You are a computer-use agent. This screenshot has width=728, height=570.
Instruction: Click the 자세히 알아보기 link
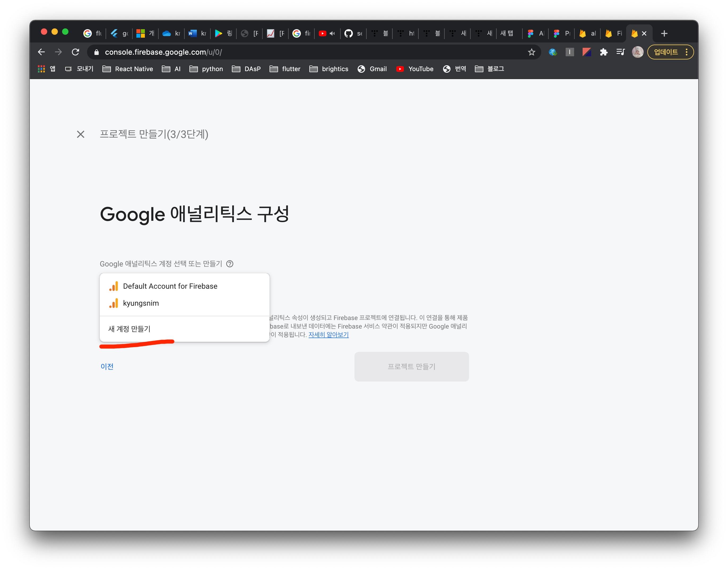[x=328, y=334]
